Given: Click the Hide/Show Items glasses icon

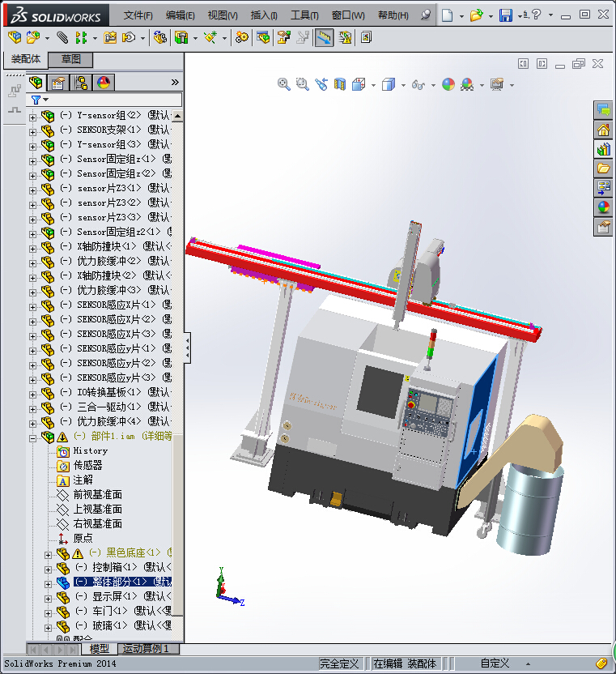Looking at the screenshot, I should (418, 85).
